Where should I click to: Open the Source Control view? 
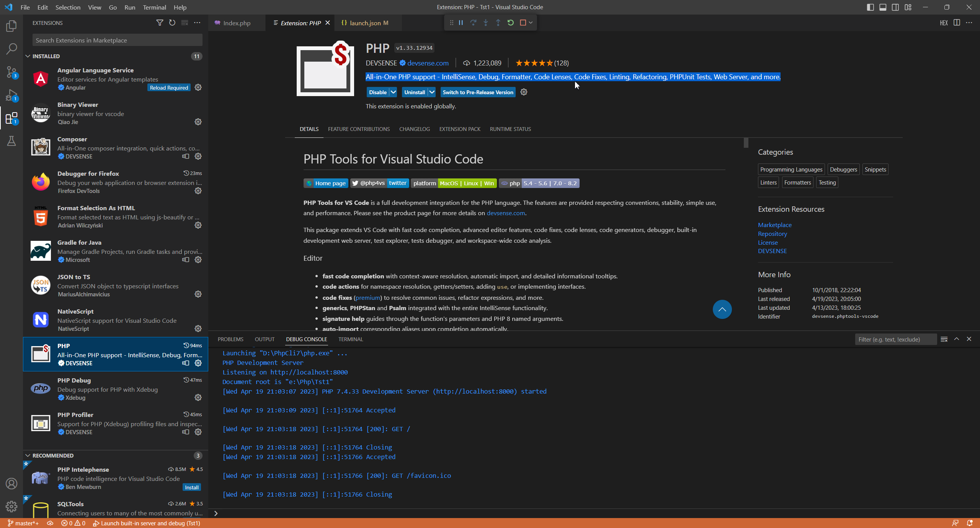(x=11, y=72)
